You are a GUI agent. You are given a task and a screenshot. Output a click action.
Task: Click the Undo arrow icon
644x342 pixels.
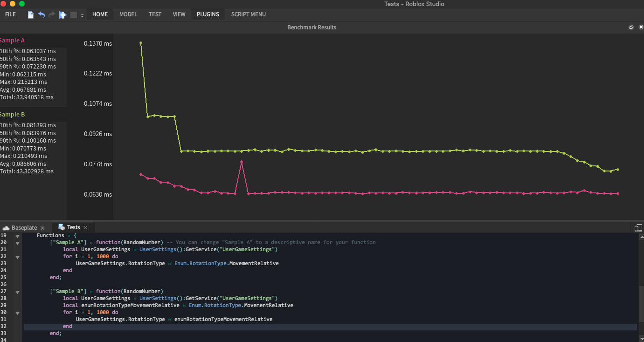point(41,14)
